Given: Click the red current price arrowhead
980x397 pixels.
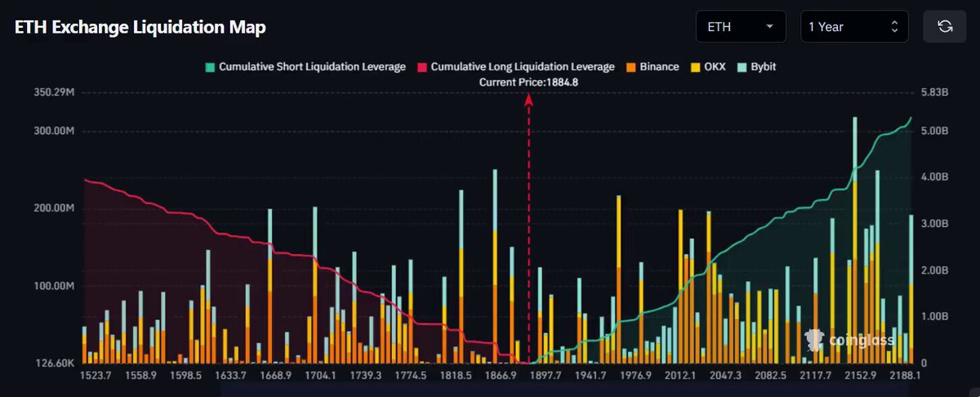Looking at the screenshot, I should [x=528, y=99].
